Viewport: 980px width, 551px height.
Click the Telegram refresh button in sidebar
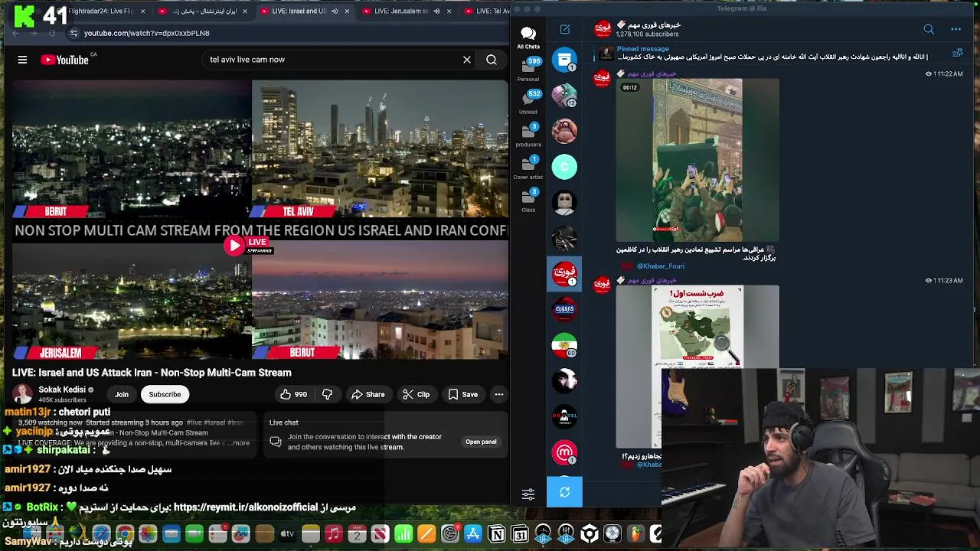[564, 492]
